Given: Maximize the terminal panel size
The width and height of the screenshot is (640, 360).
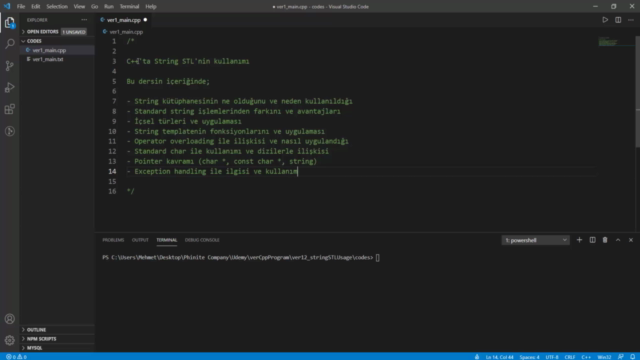Looking at the screenshot, I should tap(618, 240).
